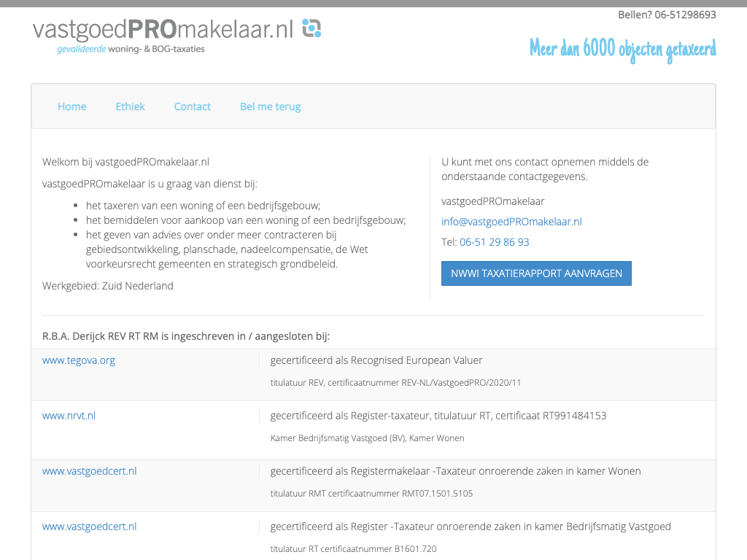Click the Bellen? 06-51298693 header text

click(x=667, y=15)
